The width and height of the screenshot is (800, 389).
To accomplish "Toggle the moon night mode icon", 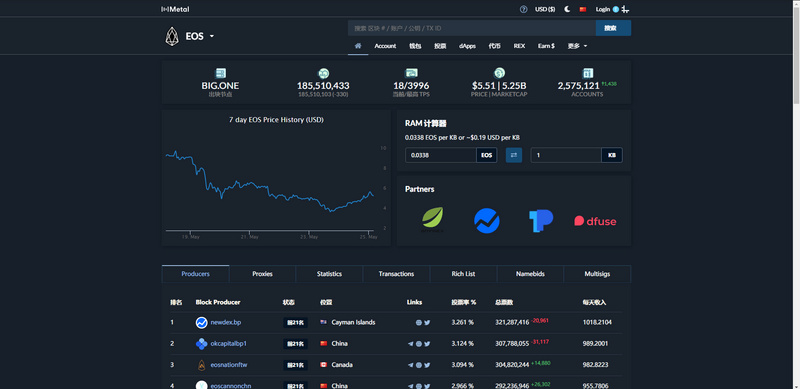I will 567,9.
